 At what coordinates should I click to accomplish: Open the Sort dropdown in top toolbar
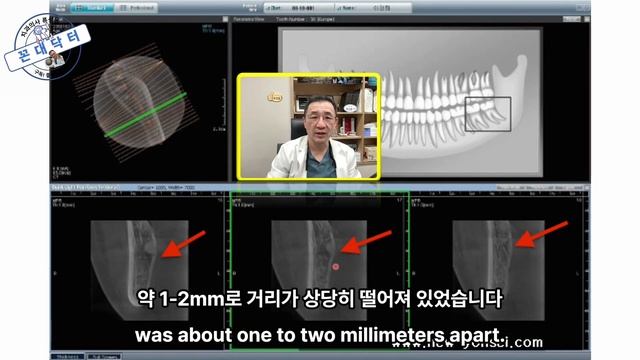tap(298, 8)
